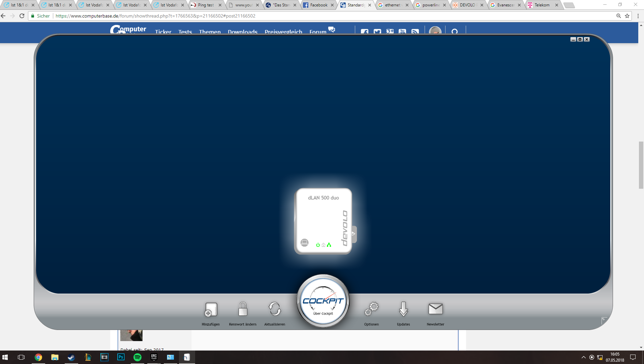Click the Hinzufügen add-device icon
Viewport: 644px width, 364px height.
(211, 309)
